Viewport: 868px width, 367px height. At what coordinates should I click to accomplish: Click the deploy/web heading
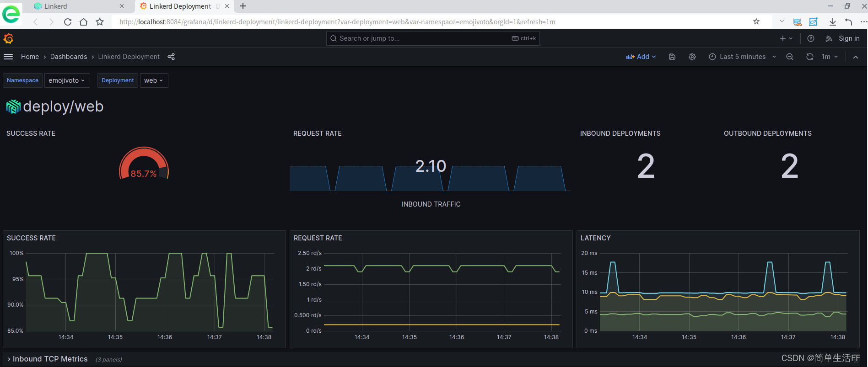pyautogui.click(x=63, y=106)
